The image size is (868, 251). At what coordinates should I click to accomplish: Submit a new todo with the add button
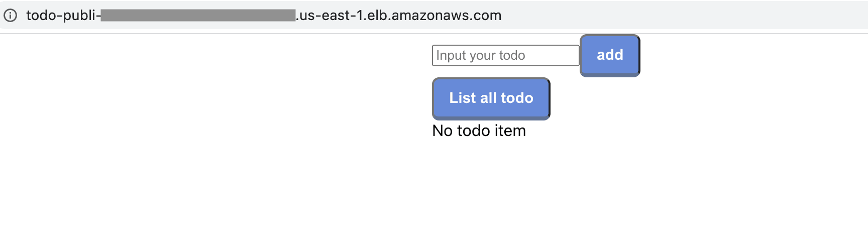tap(610, 55)
